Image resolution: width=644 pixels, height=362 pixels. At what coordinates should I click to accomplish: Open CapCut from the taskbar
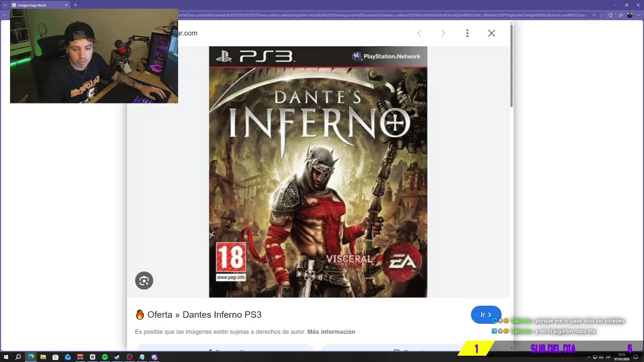tap(93, 357)
